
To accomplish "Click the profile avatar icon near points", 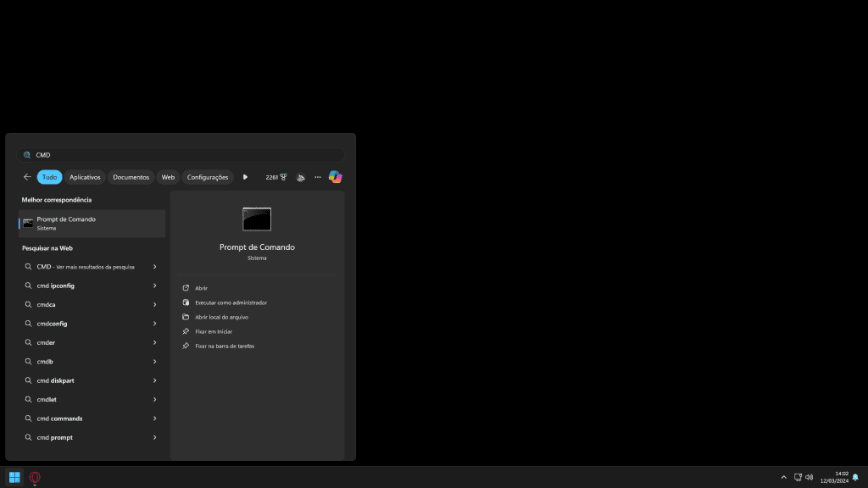I will coord(301,177).
